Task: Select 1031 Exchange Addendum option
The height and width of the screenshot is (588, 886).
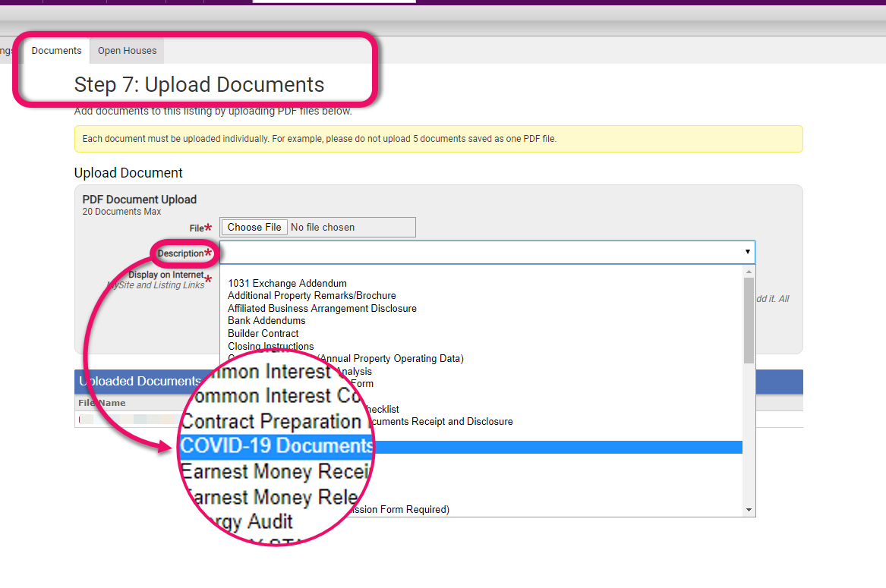Action: 287,283
